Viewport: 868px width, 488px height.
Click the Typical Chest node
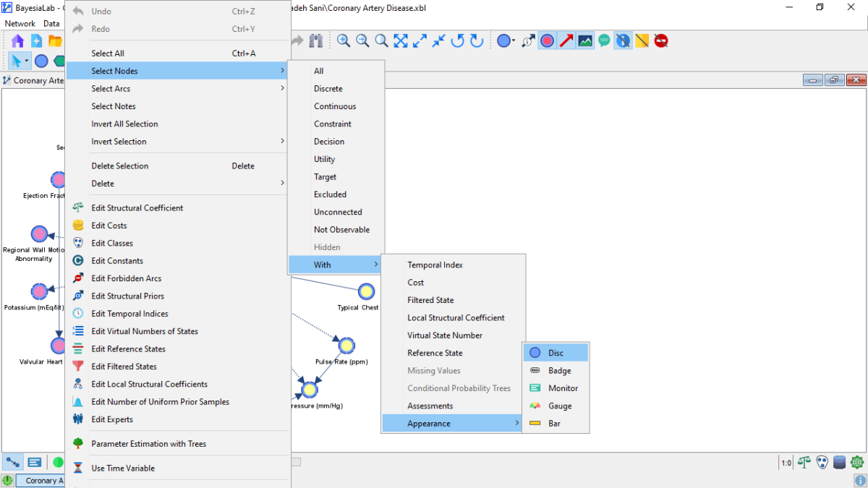pyautogui.click(x=367, y=291)
